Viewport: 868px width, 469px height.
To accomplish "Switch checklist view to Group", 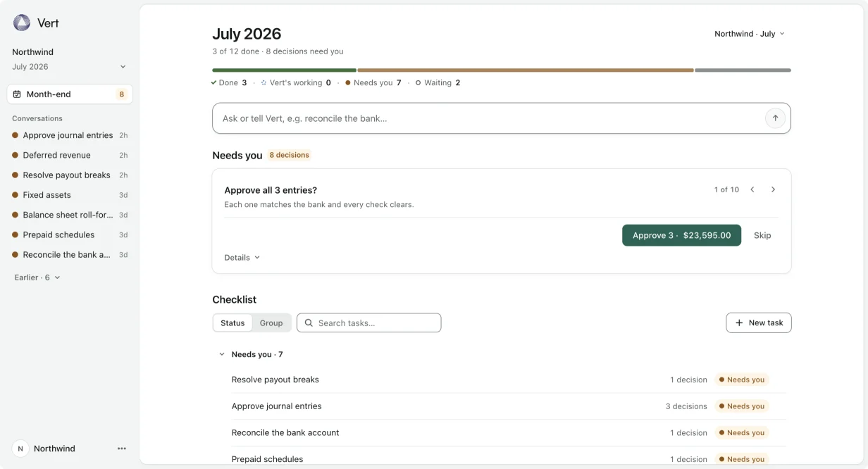I will (x=271, y=323).
